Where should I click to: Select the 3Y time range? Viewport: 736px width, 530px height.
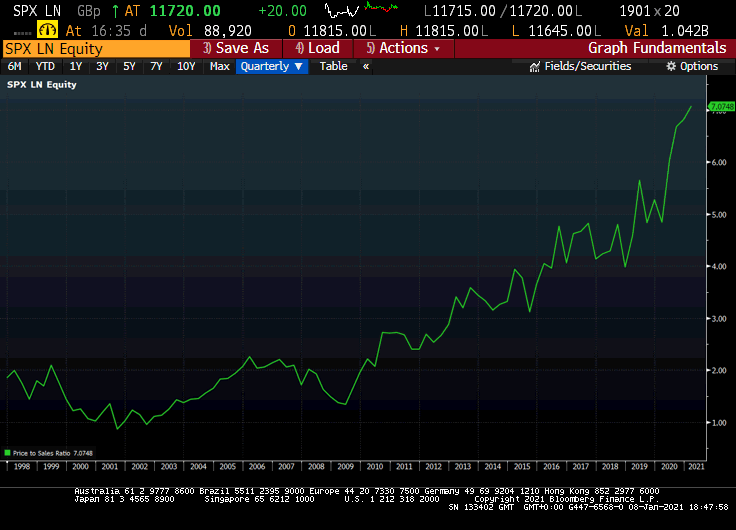click(102, 66)
